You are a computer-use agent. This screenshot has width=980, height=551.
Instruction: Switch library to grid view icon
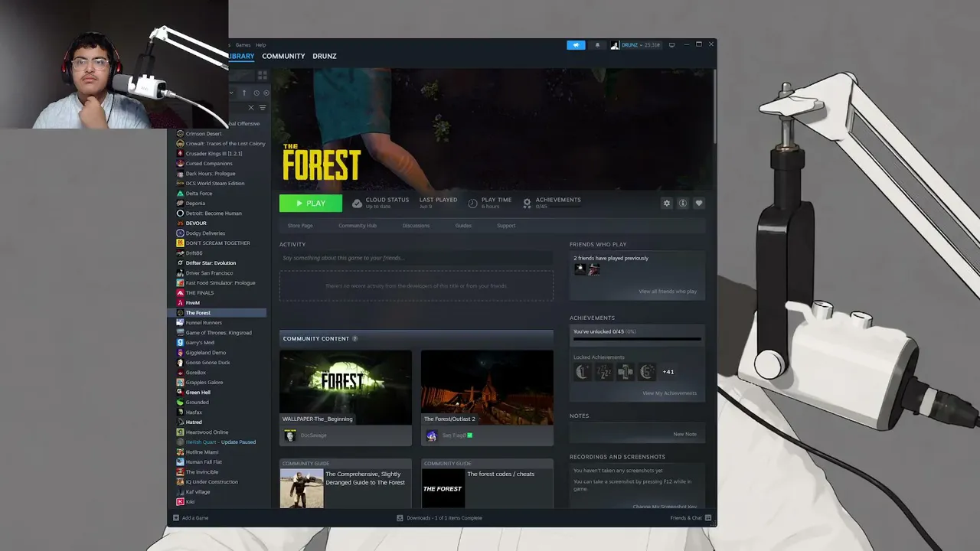(262, 75)
